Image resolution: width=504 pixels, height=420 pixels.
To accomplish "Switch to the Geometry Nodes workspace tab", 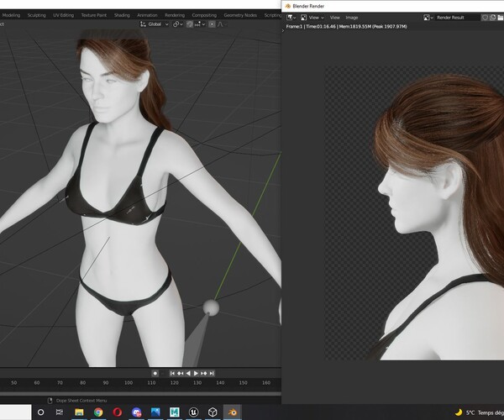I will coord(240,15).
